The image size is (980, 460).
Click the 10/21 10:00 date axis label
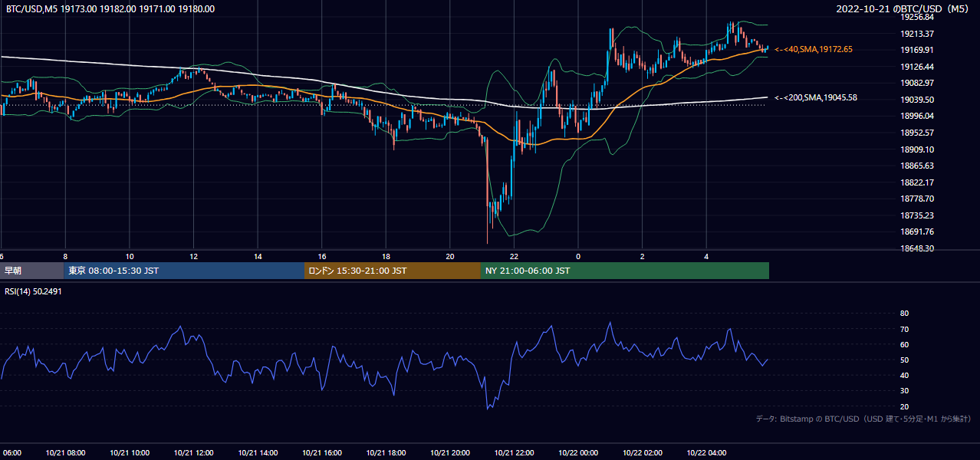tap(129, 453)
